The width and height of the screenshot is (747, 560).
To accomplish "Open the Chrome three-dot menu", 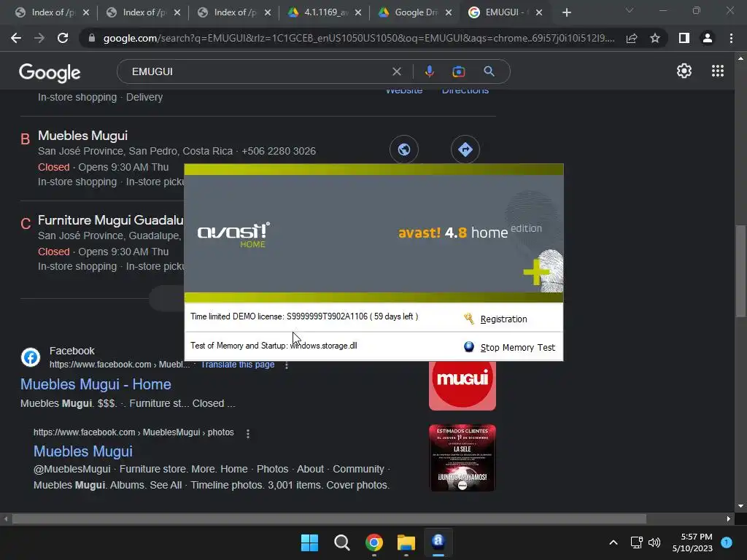I will pos(731,38).
